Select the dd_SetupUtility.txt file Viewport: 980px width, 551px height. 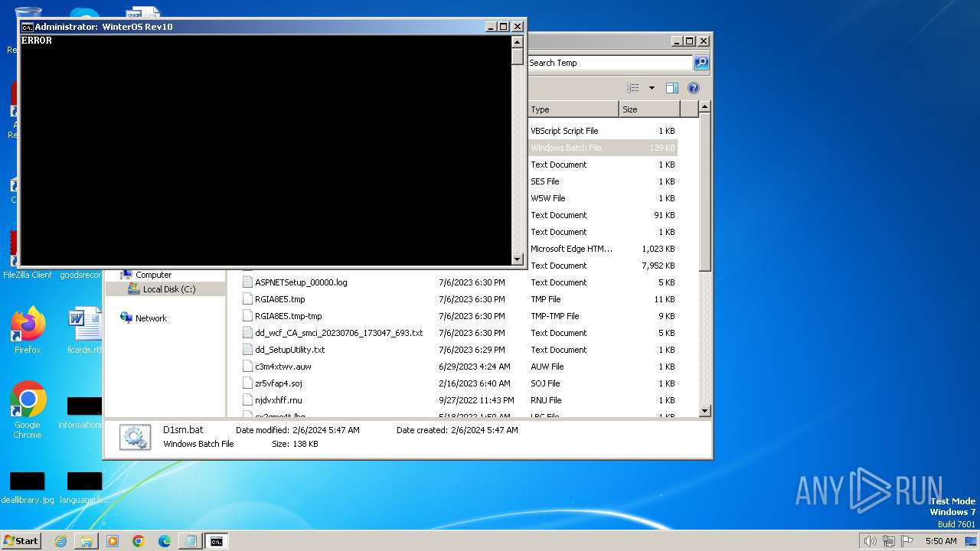pyautogui.click(x=289, y=350)
